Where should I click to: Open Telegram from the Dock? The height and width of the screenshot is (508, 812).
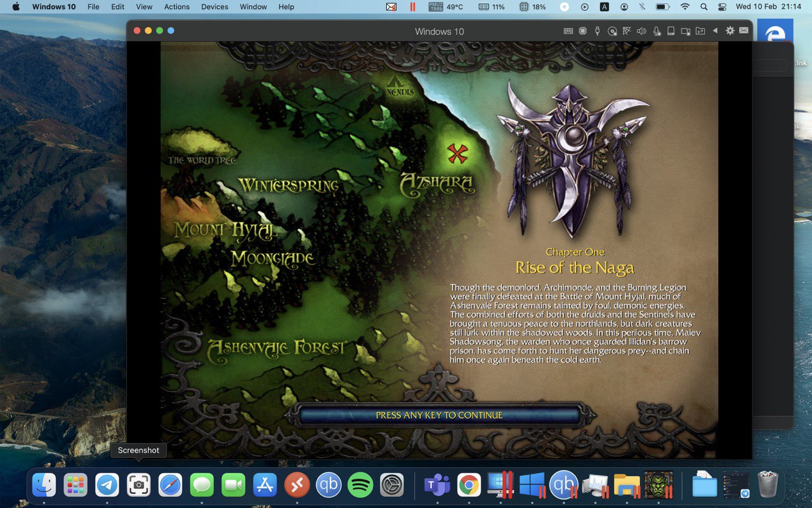[x=107, y=485]
